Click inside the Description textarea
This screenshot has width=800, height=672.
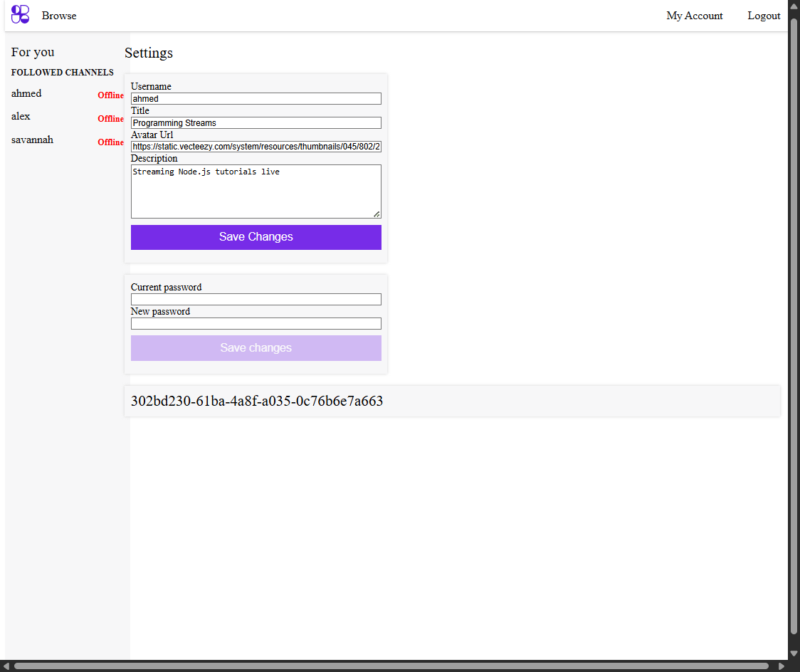[x=256, y=191]
